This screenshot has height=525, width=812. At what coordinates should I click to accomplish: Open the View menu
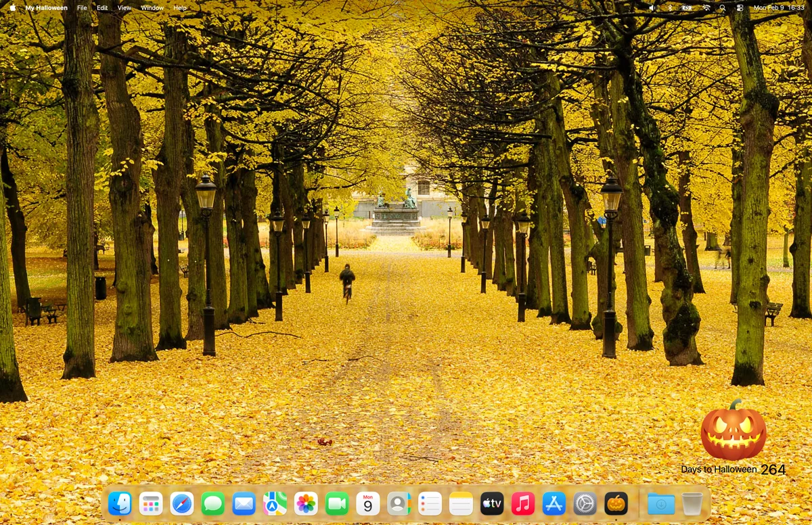[x=125, y=8]
